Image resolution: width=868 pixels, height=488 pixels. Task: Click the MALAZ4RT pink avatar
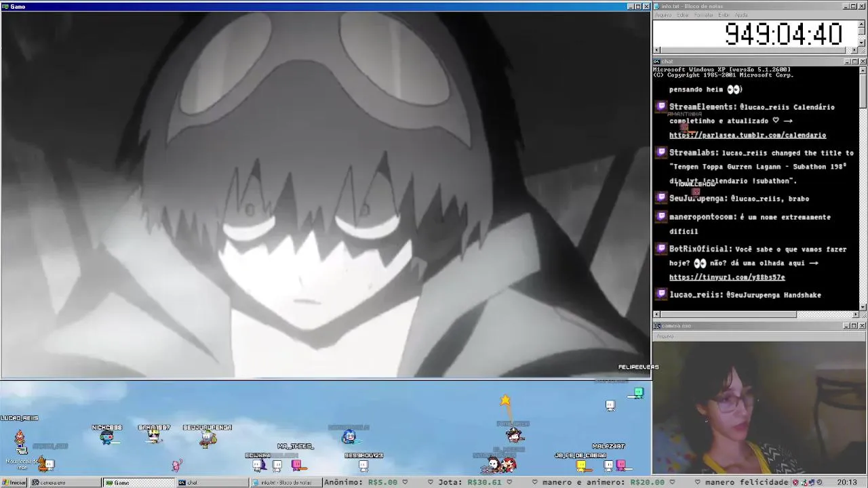pos(620,465)
